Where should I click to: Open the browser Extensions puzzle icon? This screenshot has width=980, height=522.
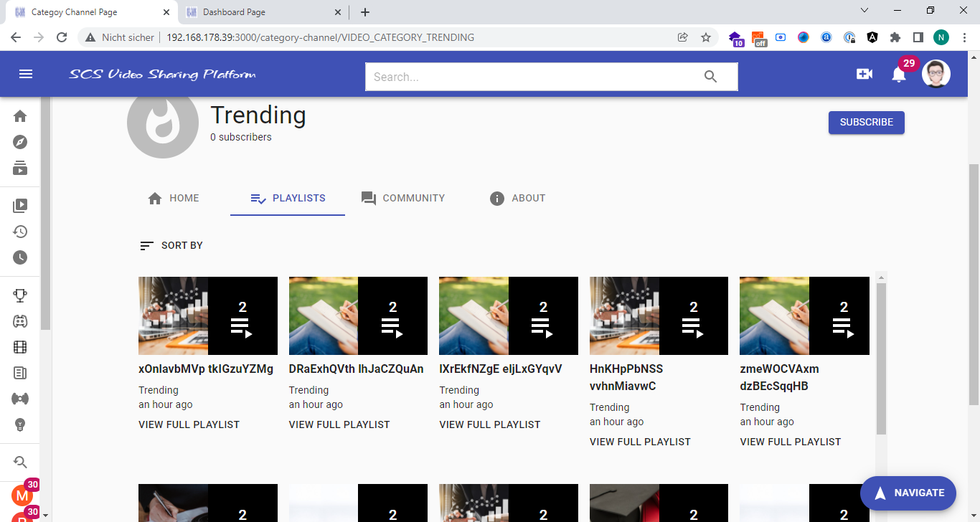(895, 37)
